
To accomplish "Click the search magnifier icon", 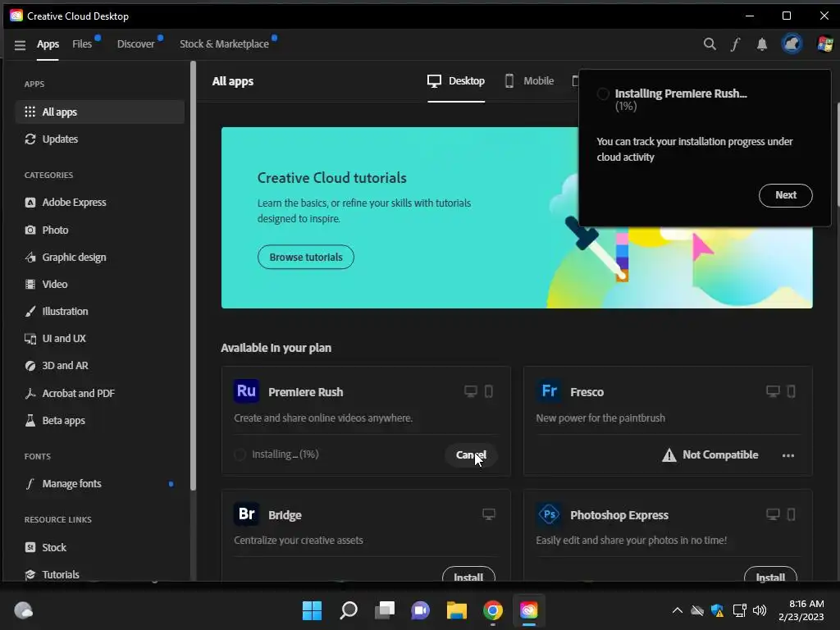I will (710, 44).
